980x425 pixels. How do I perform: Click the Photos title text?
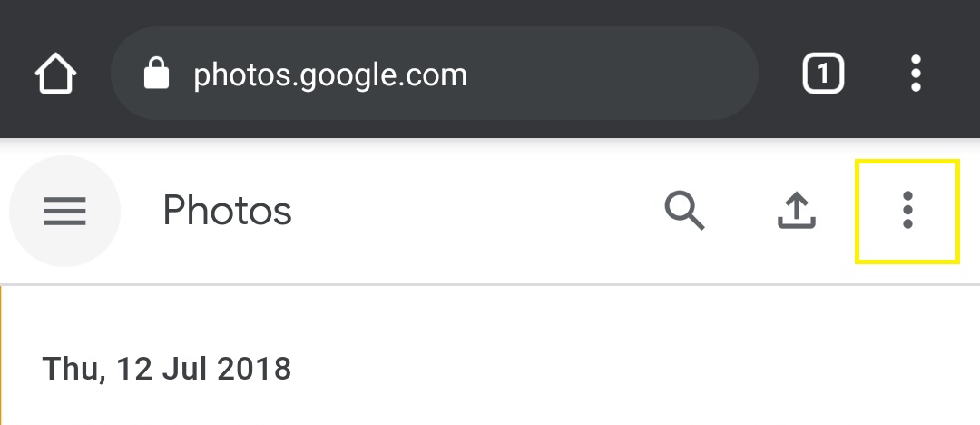click(227, 212)
